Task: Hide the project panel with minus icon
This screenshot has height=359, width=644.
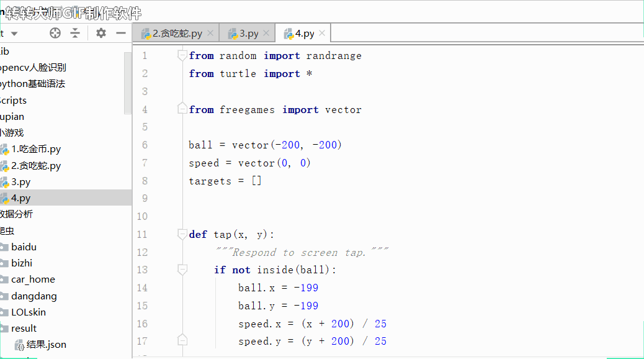Action: (121, 33)
